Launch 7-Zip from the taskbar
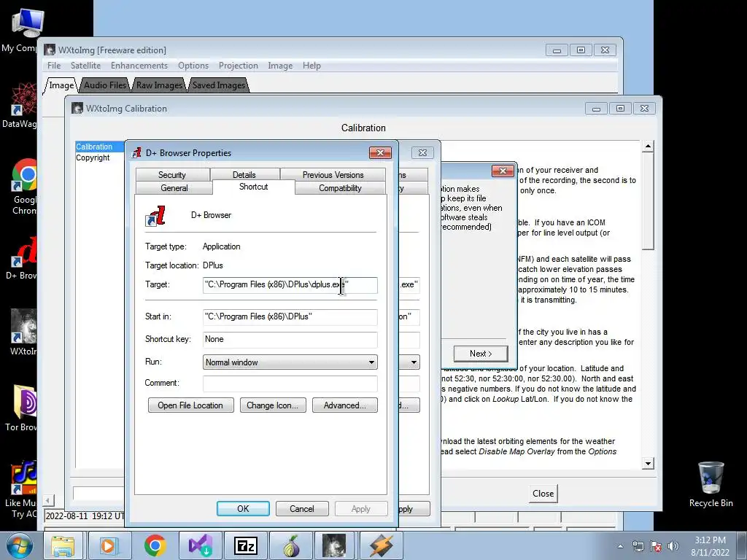Screen dimensions: 747x560 pos(245,545)
